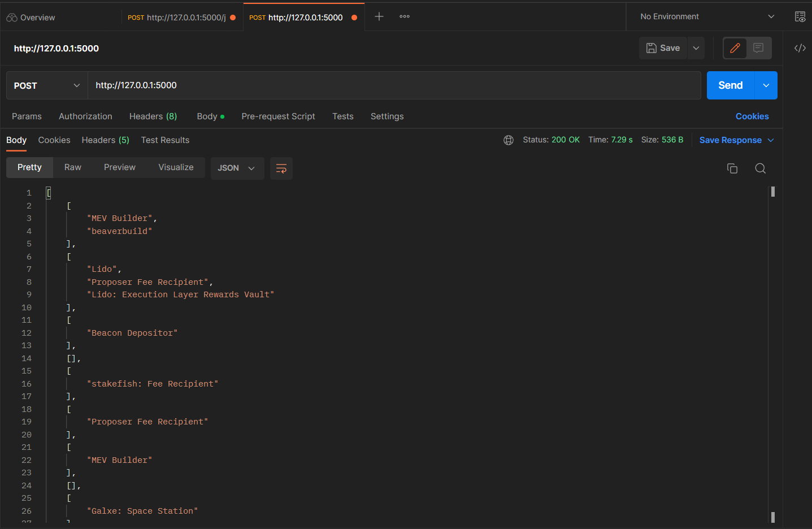Open the code snippet panel
The height and width of the screenshot is (529, 812).
[800, 48]
